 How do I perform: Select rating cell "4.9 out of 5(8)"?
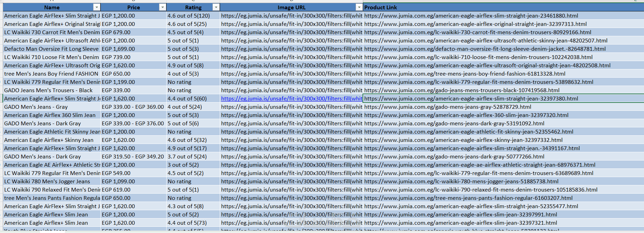point(193,65)
